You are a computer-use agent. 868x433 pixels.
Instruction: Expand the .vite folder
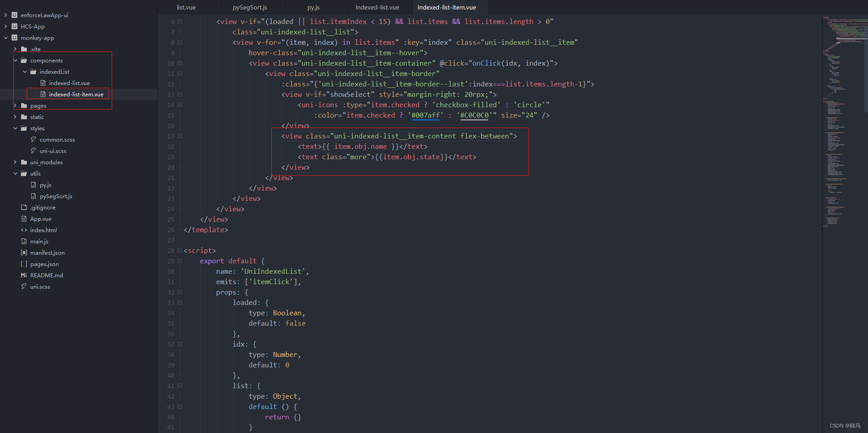(x=15, y=49)
